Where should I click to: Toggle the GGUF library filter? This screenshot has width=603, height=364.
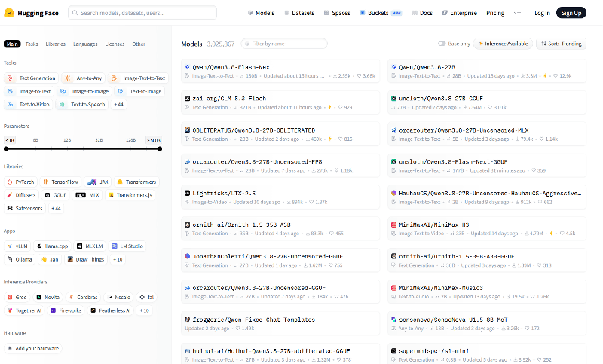click(x=55, y=195)
